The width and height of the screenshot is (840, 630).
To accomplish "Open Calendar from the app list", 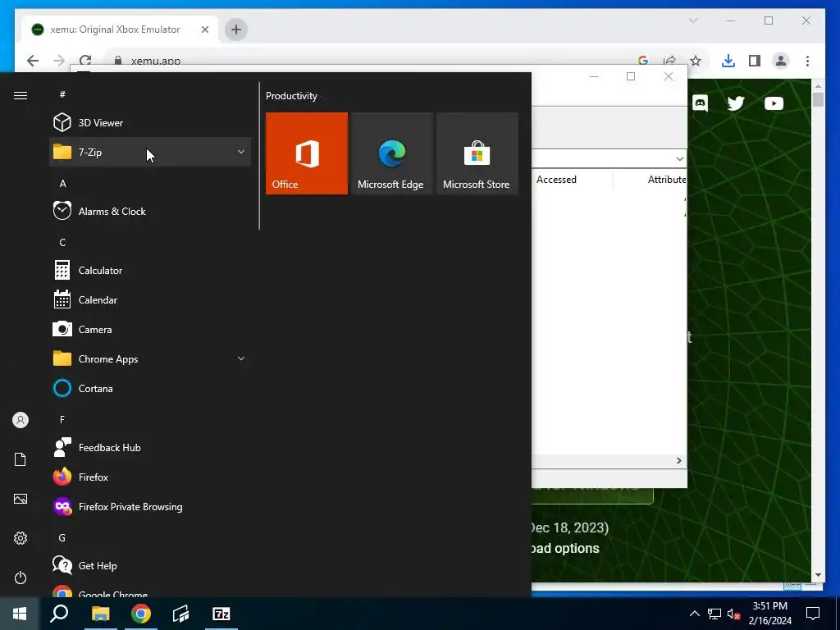I will tap(150, 299).
